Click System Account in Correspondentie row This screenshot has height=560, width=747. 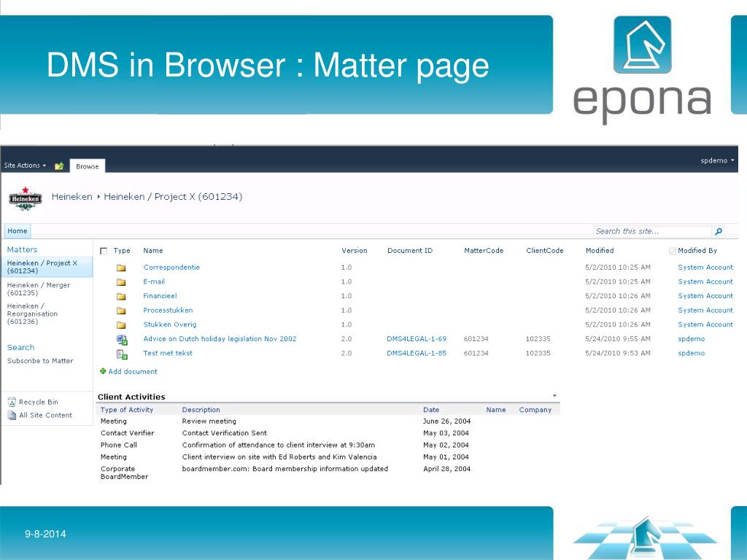click(705, 267)
